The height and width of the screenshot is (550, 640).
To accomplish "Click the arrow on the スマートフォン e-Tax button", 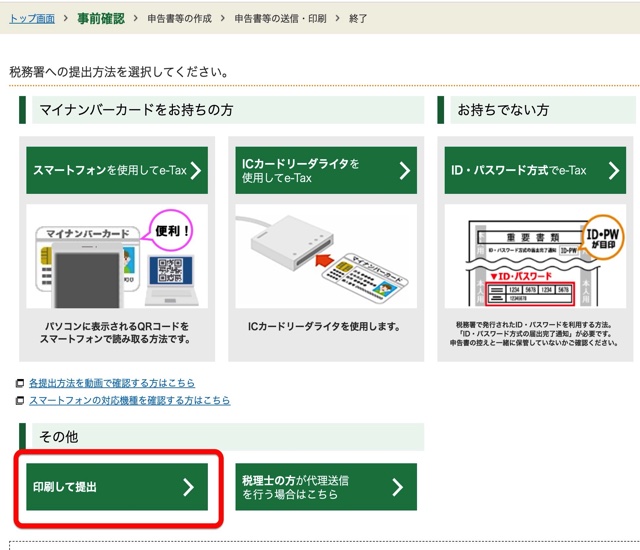I will tap(196, 171).
